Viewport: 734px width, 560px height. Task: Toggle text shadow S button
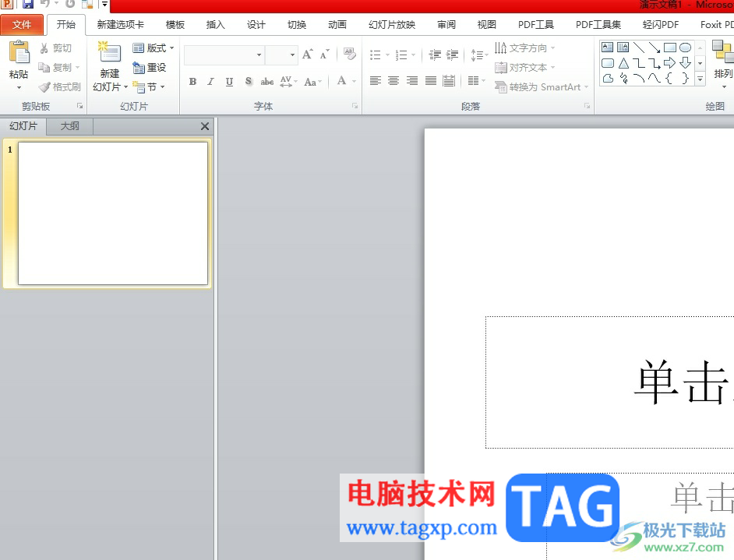tap(249, 82)
